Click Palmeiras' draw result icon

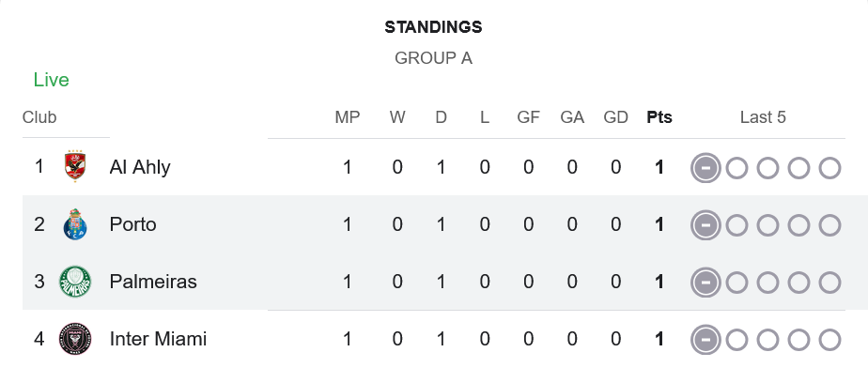(705, 283)
